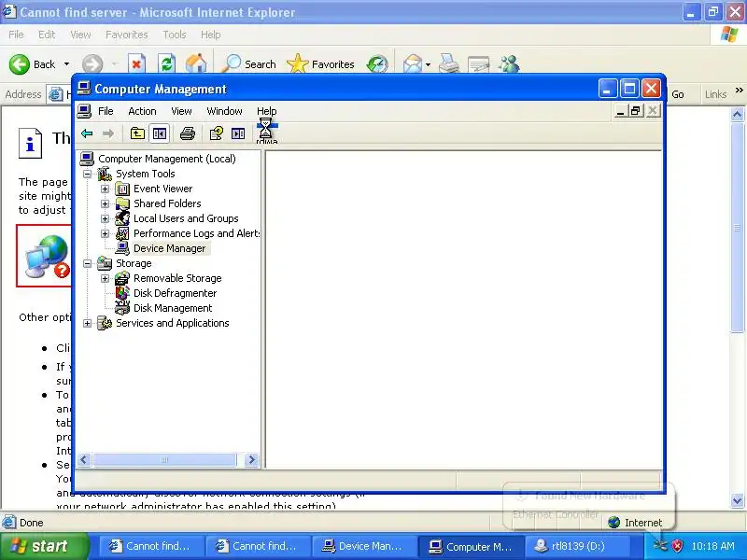Open the Help menu in Computer Management
747x560 pixels.
[x=266, y=111]
